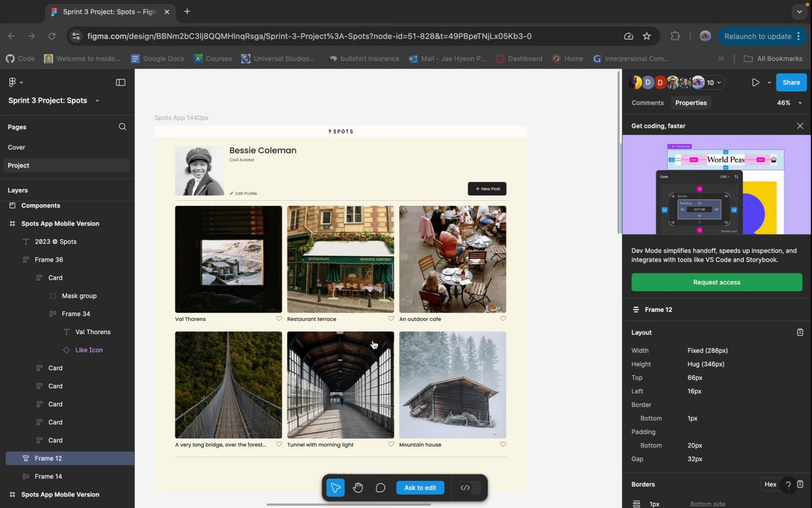Click the vertical canvas scrollbar

pos(619,151)
